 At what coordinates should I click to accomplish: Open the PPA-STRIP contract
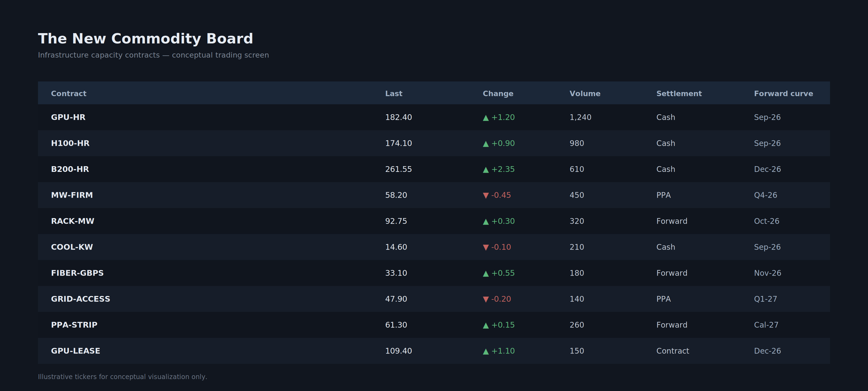click(x=74, y=325)
